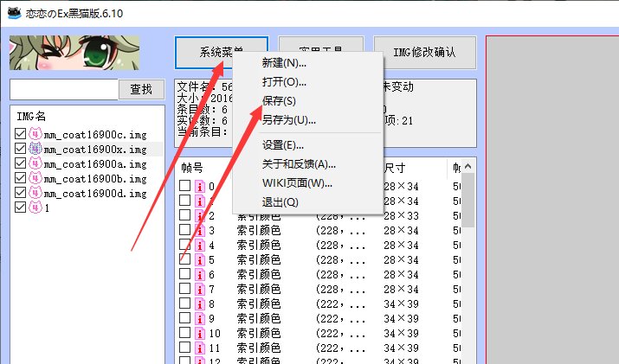
Task: Click the pink icon beside mm_coat16900b.img
Action: click(x=35, y=178)
